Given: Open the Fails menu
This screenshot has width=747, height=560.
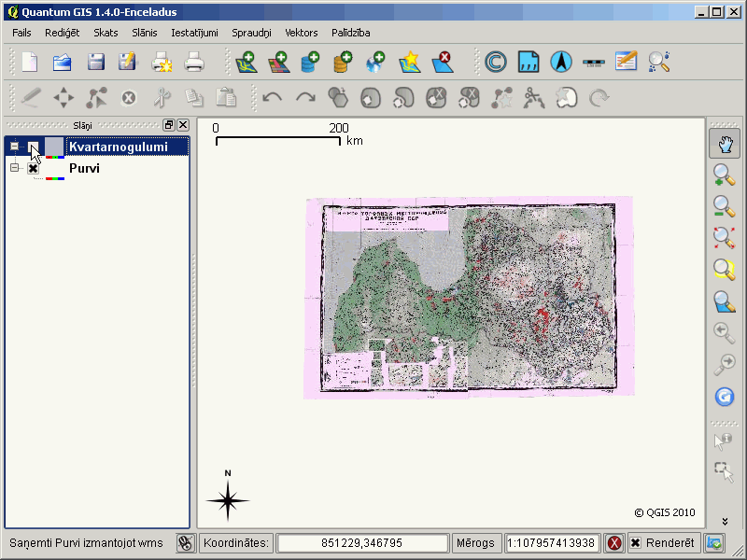Looking at the screenshot, I should tap(21, 33).
